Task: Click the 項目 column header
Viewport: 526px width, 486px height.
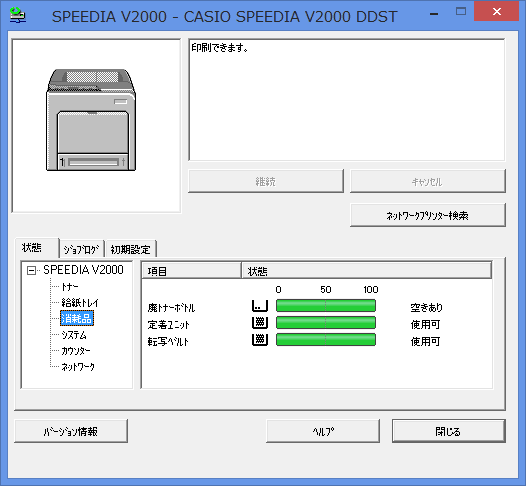Action: click(192, 271)
